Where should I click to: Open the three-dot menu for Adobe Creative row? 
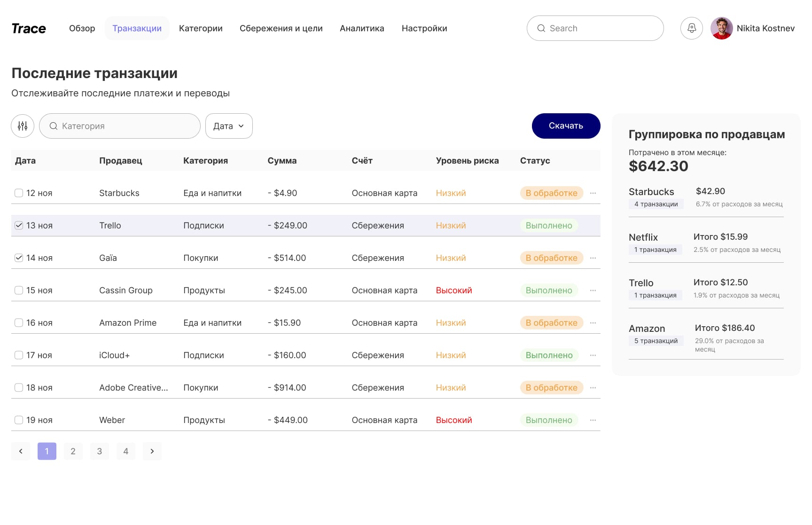(593, 388)
